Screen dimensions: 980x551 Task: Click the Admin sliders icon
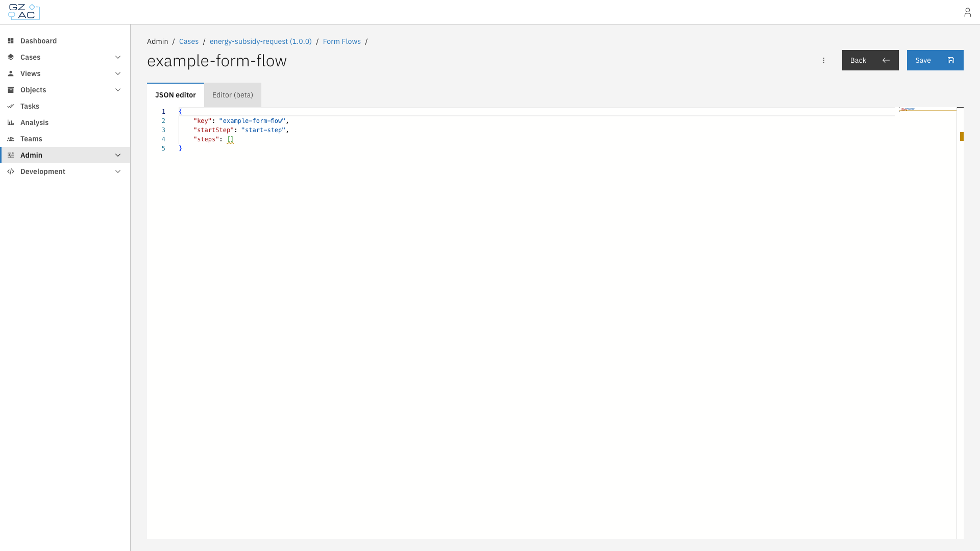point(11,155)
